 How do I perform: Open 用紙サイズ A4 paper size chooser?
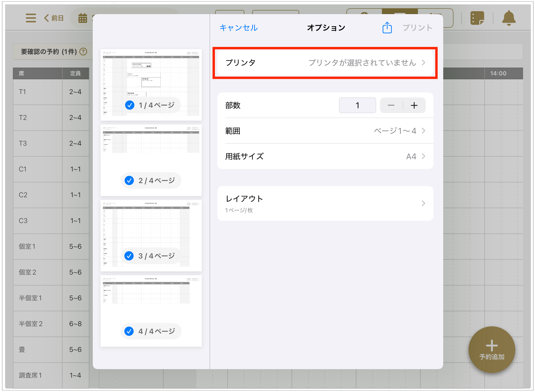325,156
